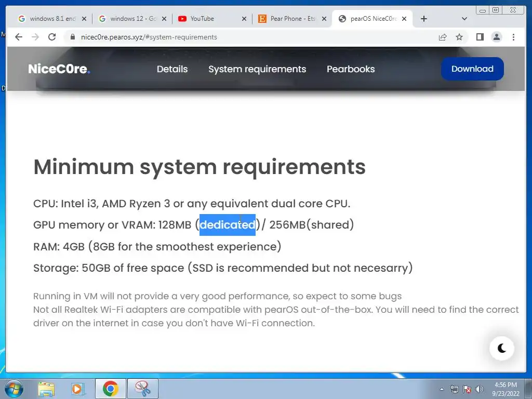This screenshot has height=399, width=532.
Task: Close the YouTube tab
Action: (x=244, y=19)
